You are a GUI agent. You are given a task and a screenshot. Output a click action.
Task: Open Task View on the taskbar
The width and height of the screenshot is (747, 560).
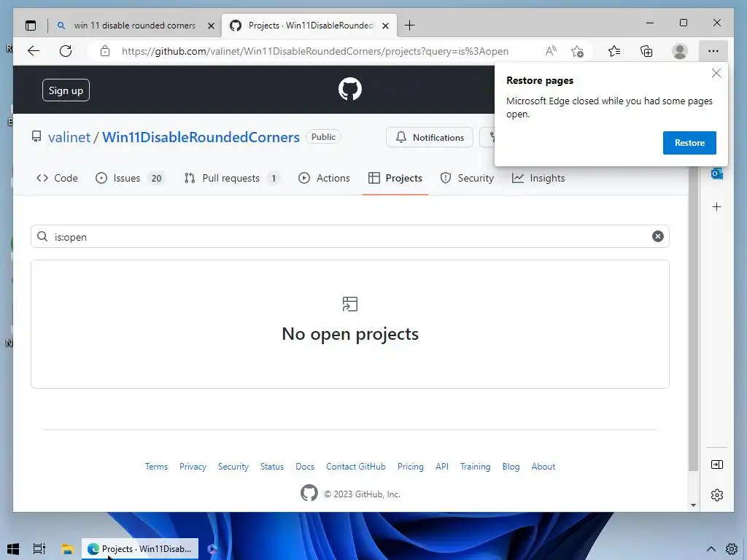[39, 549]
